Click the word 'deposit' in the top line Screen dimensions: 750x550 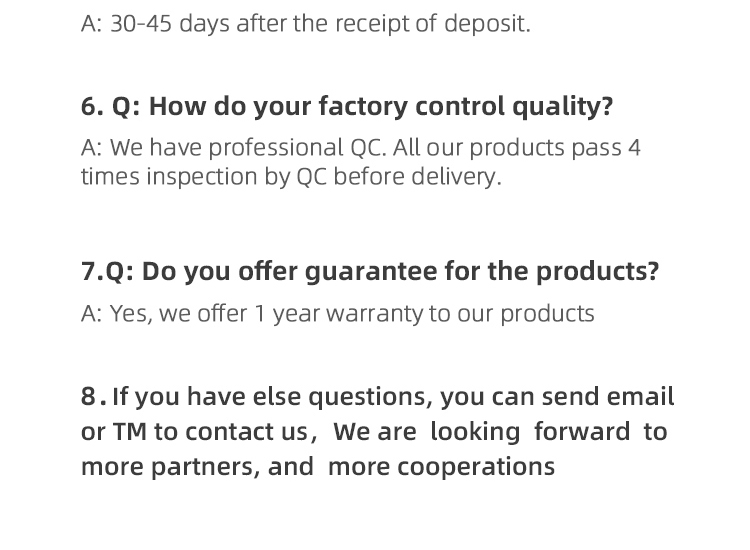[485, 24]
